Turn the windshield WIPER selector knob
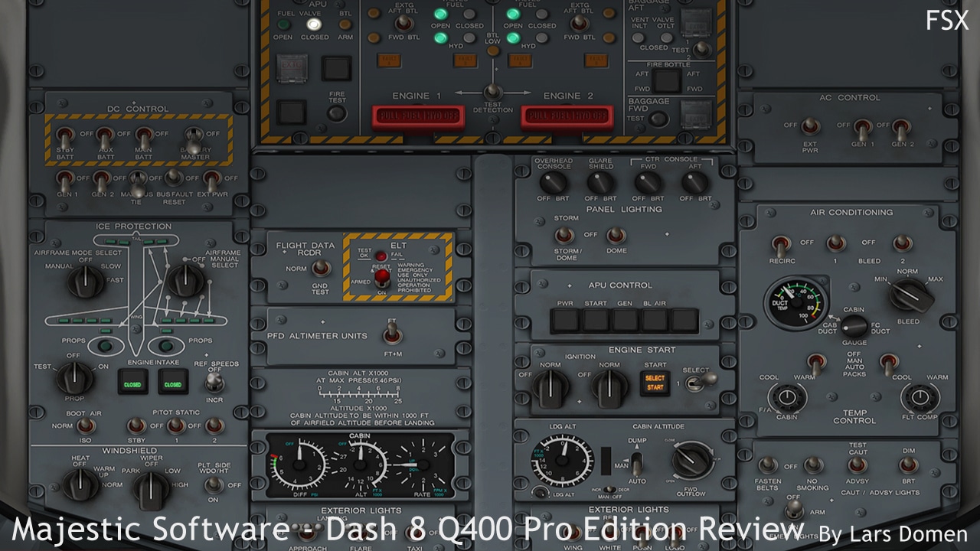The height and width of the screenshot is (551, 980). point(151,487)
